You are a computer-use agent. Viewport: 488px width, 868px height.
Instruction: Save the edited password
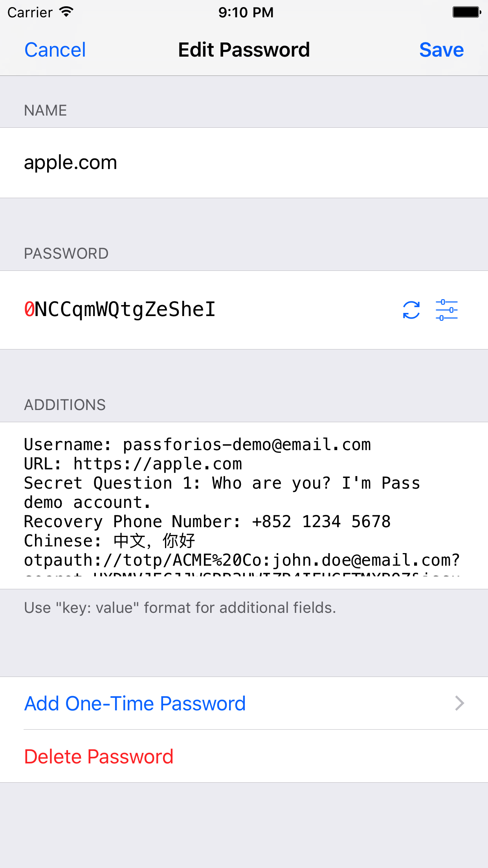[x=441, y=50]
